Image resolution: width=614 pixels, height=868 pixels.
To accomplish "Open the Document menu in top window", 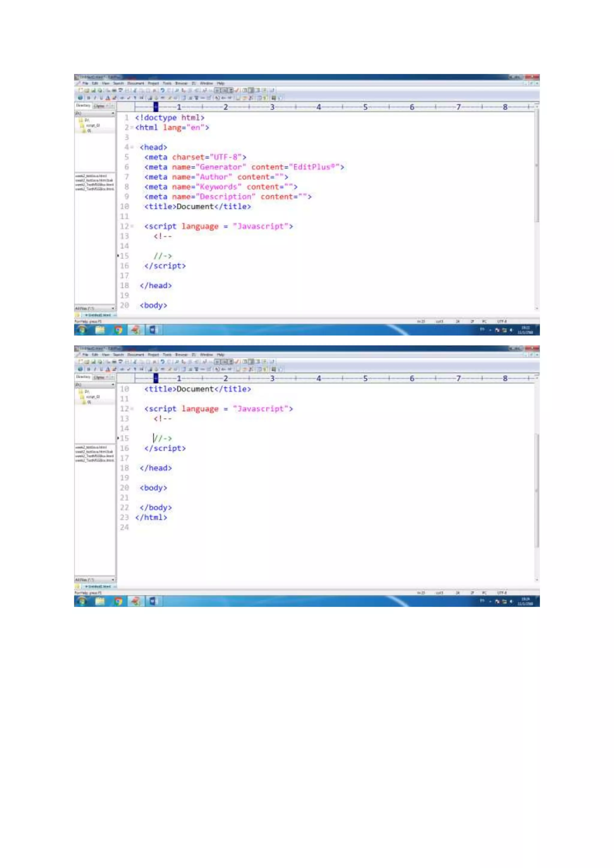I will (135, 83).
